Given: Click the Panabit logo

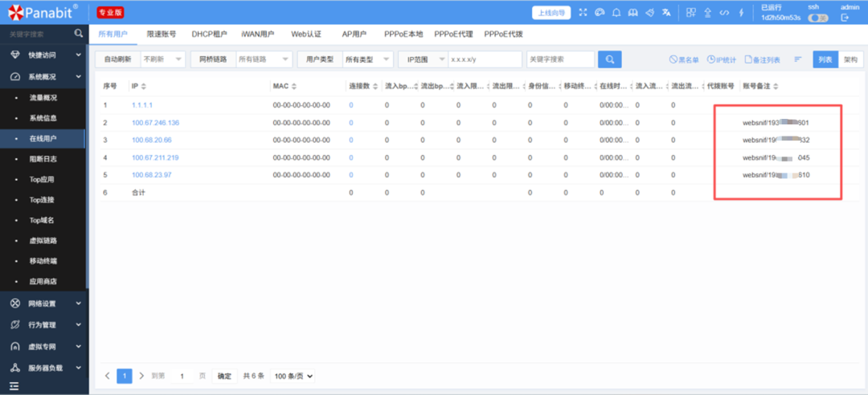Looking at the screenshot, I should point(43,11).
